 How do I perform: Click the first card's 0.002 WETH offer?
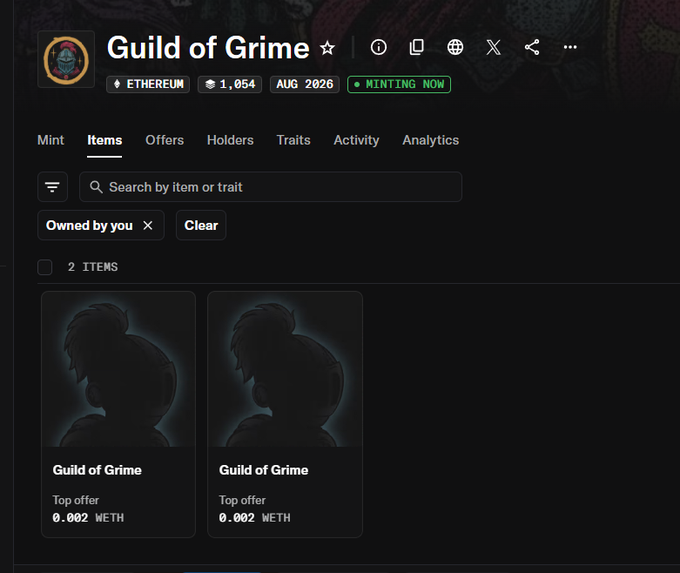(88, 518)
